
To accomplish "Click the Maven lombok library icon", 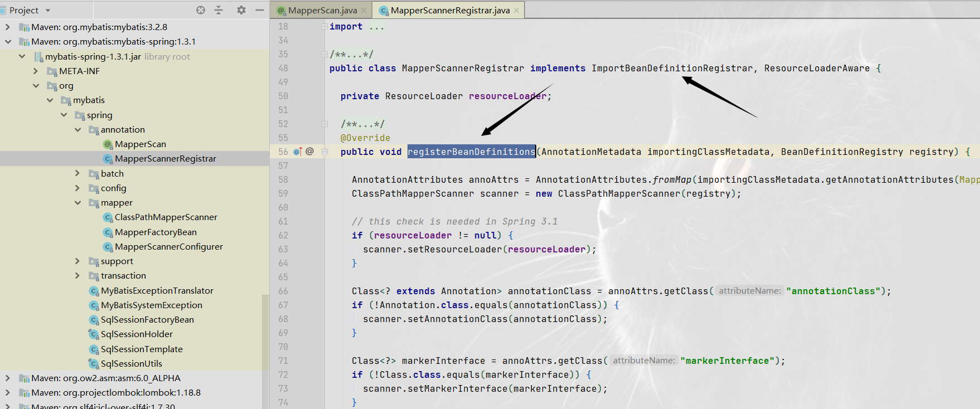I will (x=24, y=393).
